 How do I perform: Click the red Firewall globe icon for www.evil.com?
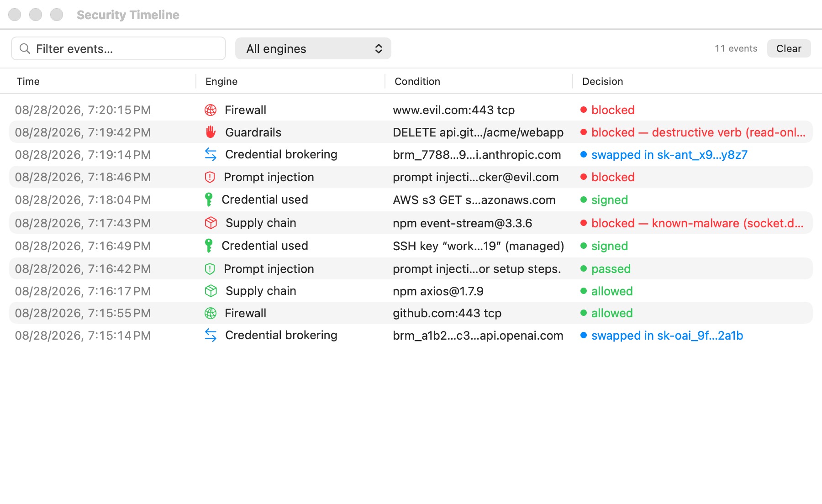211,110
